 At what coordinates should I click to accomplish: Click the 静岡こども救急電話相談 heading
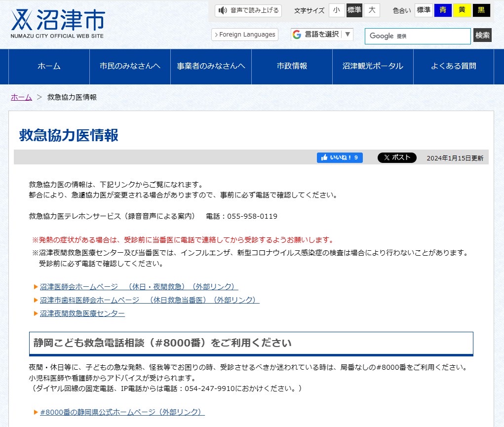(162, 343)
